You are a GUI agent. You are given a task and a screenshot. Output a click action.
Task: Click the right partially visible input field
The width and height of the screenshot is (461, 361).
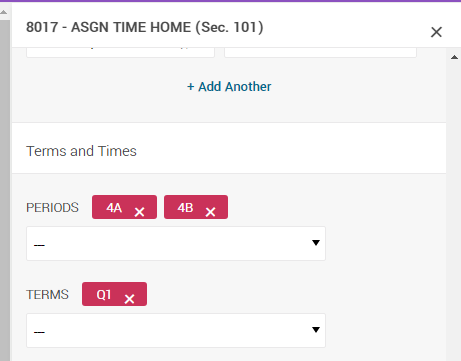pyautogui.click(x=320, y=52)
